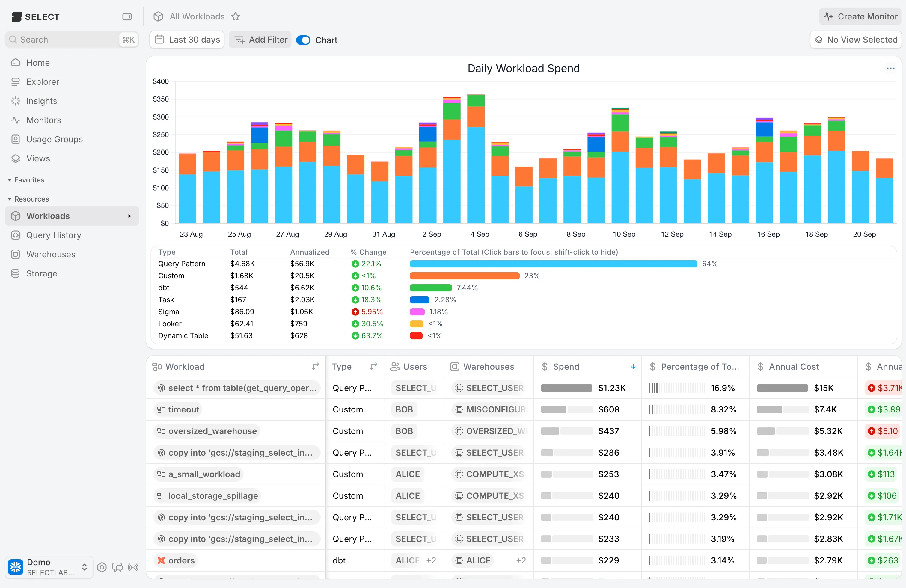Screen dimensions: 906x588
Task: Expand Workload column icon
Action: coord(315,367)
